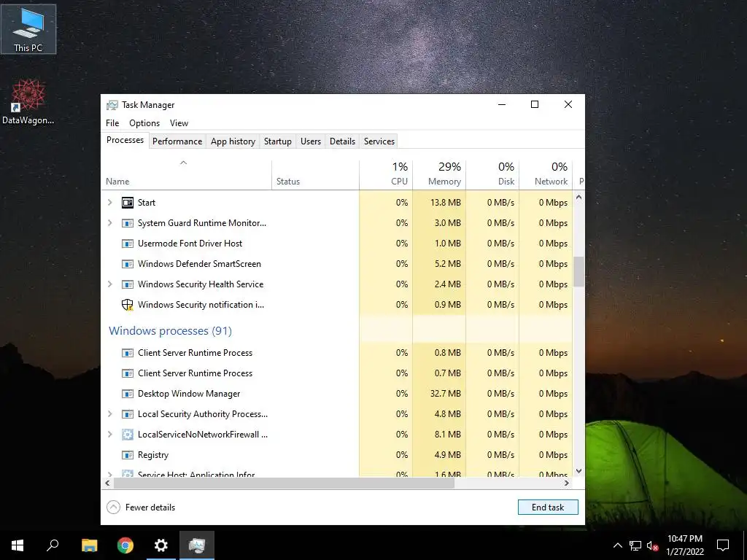Expand LocalServiceNoNetworkFirewall row
This screenshot has height=560, width=747.
110,435
